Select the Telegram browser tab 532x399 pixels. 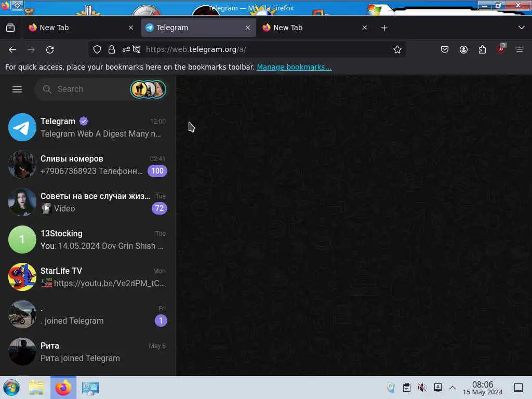pos(198,28)
